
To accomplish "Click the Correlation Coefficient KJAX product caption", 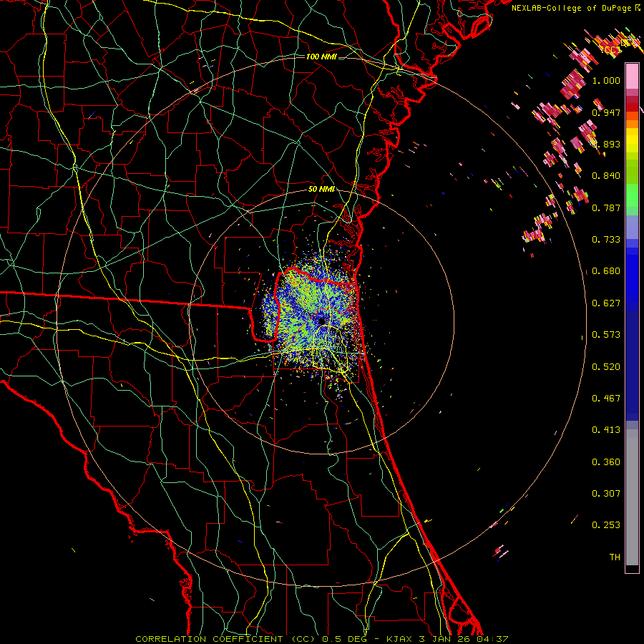I will 322,639.
